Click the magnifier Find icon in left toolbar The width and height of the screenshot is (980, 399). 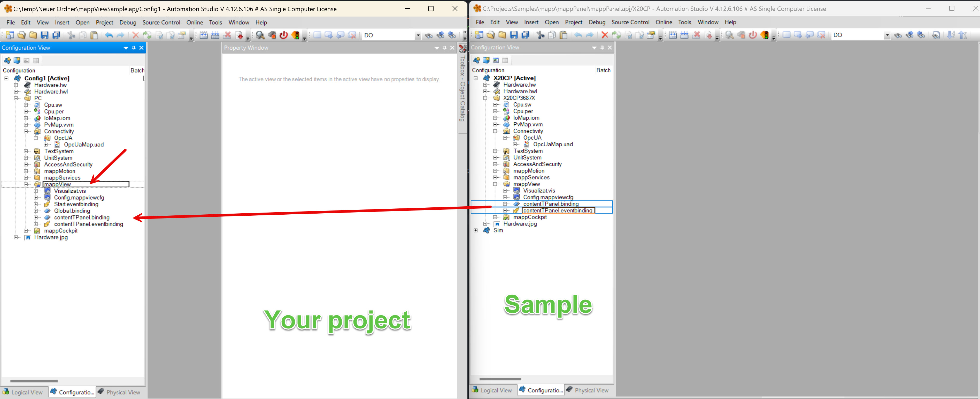coord(260,35)
